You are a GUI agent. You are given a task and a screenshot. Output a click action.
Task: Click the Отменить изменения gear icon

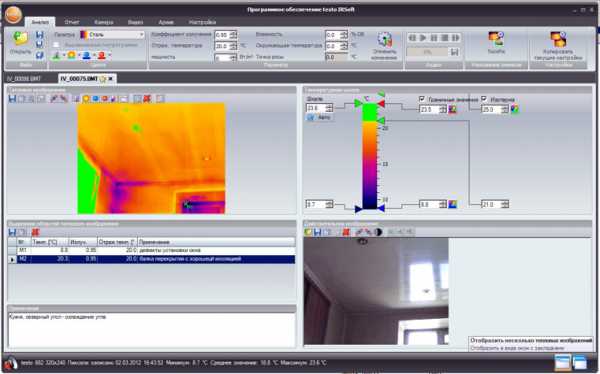(384, 39)
